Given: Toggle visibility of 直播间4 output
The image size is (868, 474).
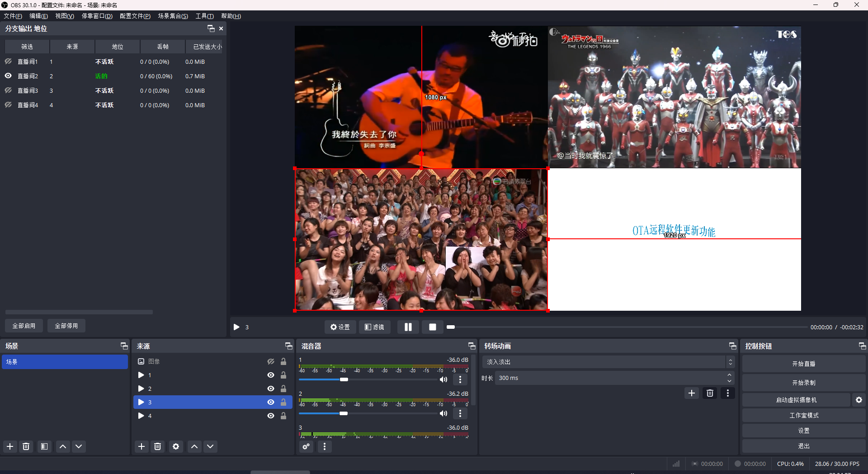Looking at the screenshot, I should (x=8, y=105).
